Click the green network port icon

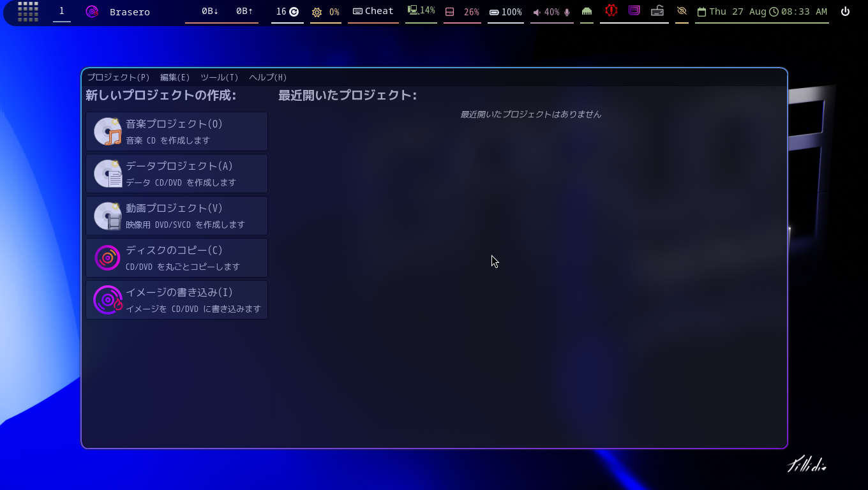point(587,11)
